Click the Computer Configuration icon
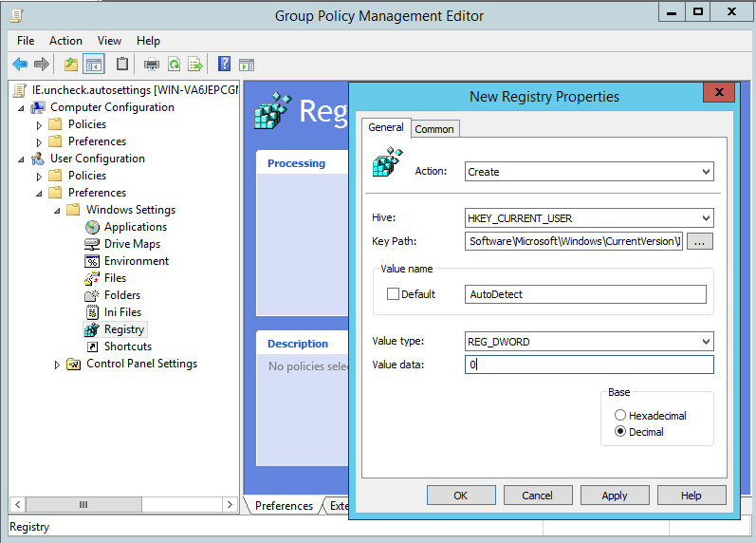Screen dimensions: 756x543 point(38,107)
